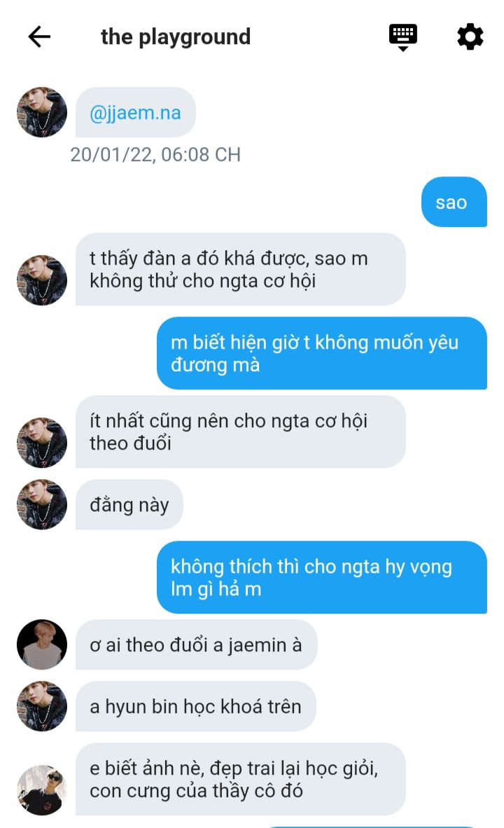Tap avatar next to "đằng này" bubble
This screenshot has width=504, height=828.
coord(42,504)
